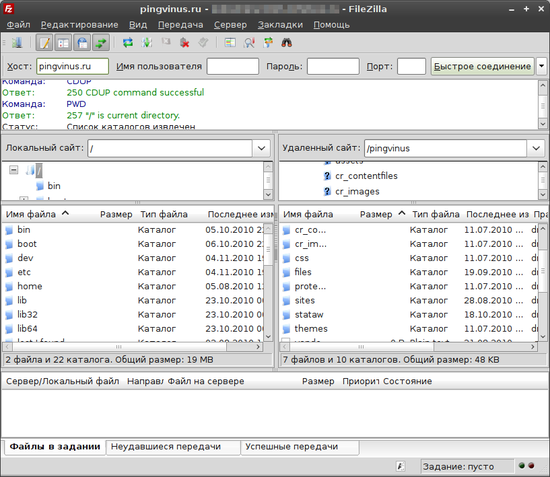
Task: Toggle synchronized browsing icon
Action: tap(268, 43)
